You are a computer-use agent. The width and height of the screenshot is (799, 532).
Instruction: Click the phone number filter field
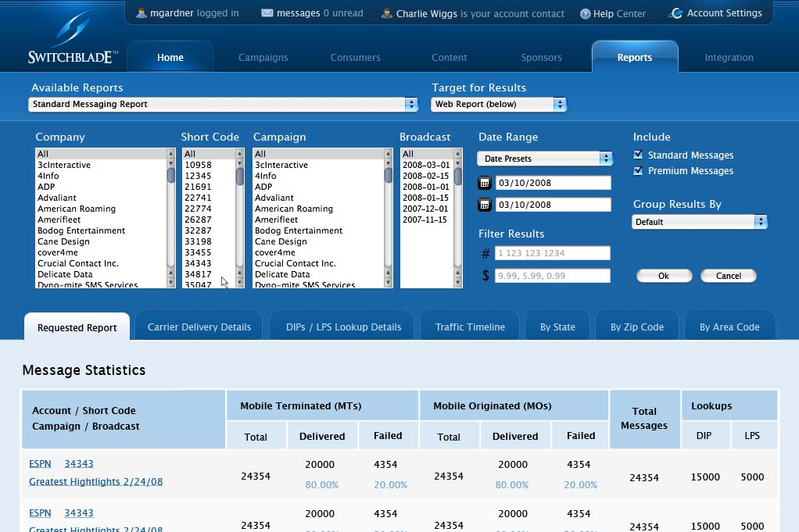552,253
